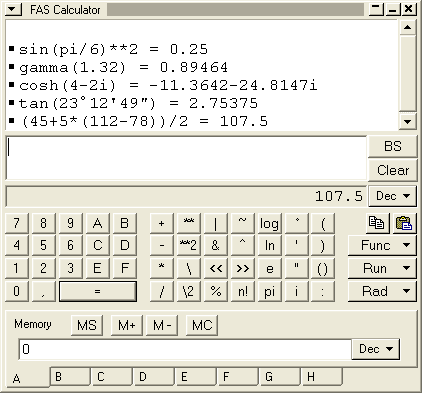Open the result Dec base dropdown

pyautogui.click(x=392, y=196)
